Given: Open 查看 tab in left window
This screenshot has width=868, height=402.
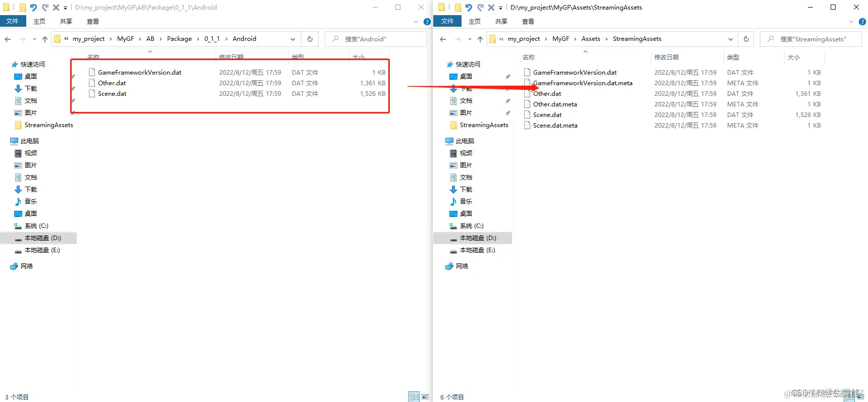Looking at the screenshot, I should coord(93,21).
